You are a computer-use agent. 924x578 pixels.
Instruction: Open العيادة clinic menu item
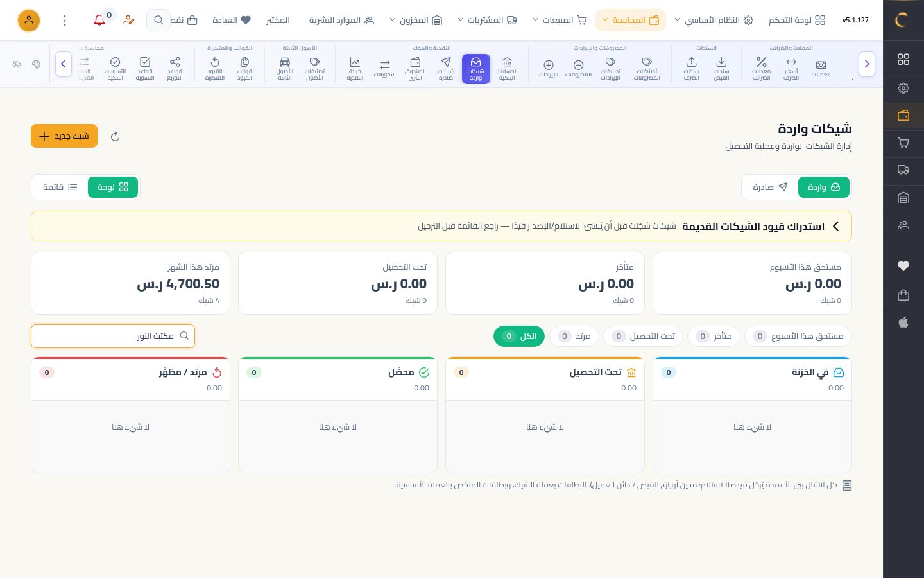[x=232, y=21]
